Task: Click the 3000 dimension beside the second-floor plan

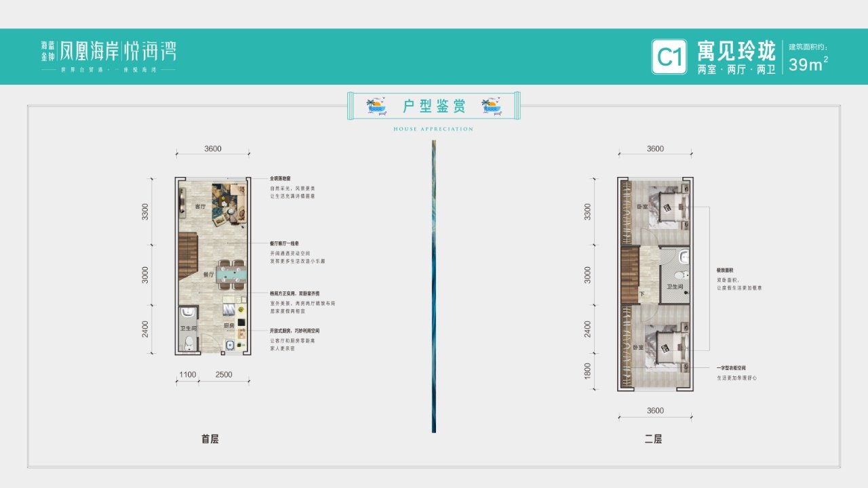Action: click(587, 274)
